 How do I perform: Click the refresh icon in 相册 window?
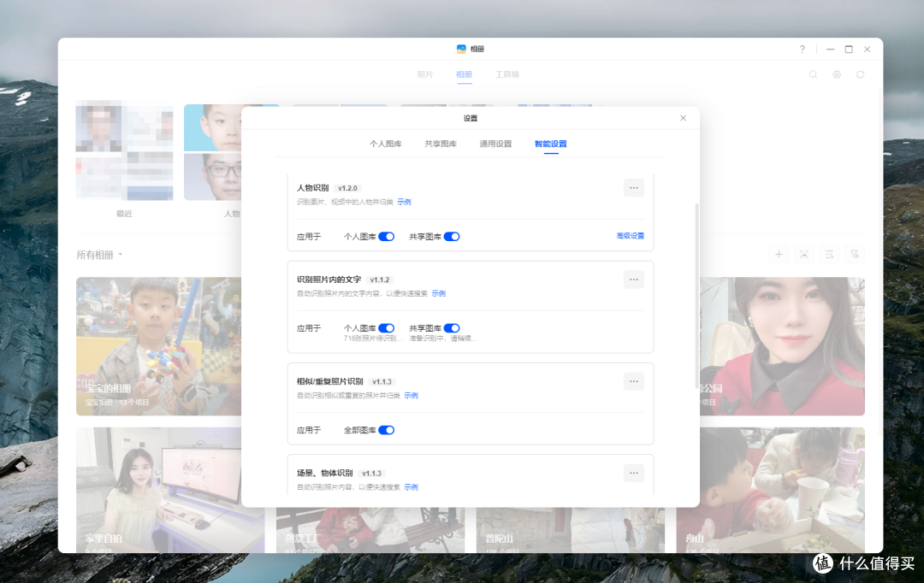[861, 74]
